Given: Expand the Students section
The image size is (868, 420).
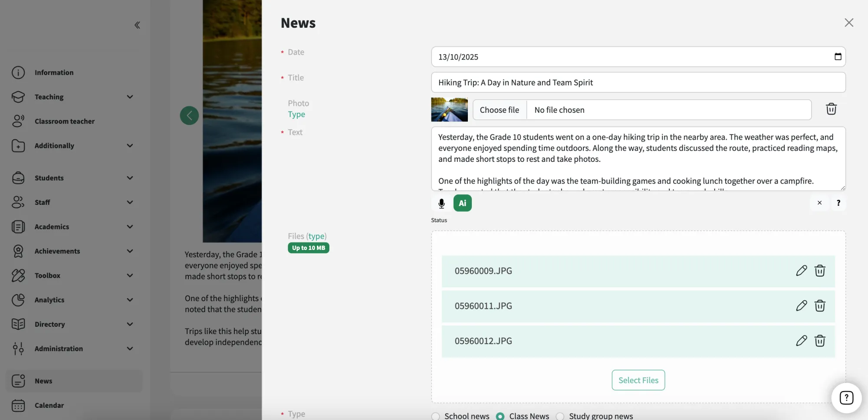Looking at the screenshot, I should click(x=73, y=178).
